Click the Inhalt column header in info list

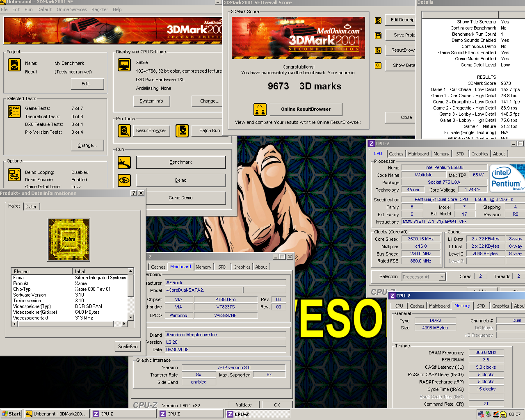coord(100,272)
